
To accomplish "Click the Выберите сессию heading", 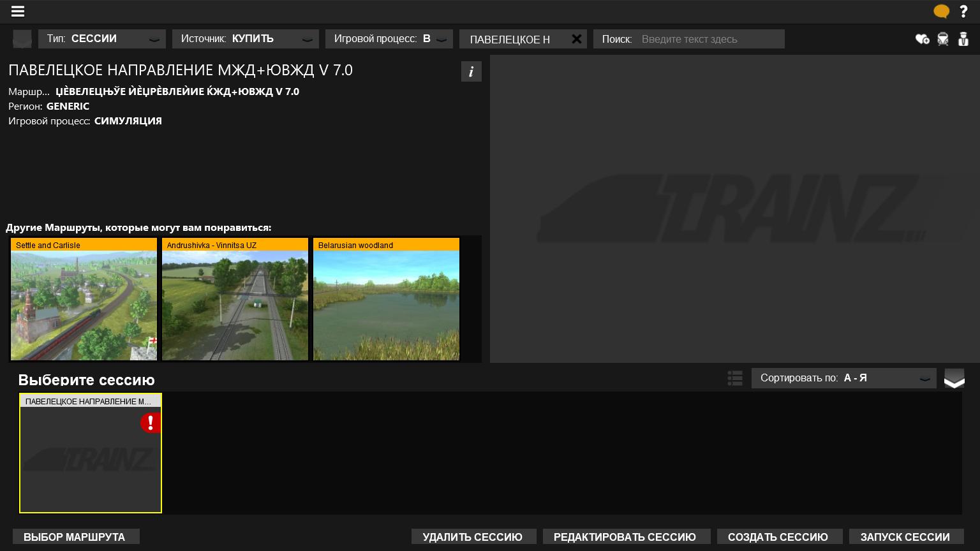I will pyautogui.click(x=87, y=380).
